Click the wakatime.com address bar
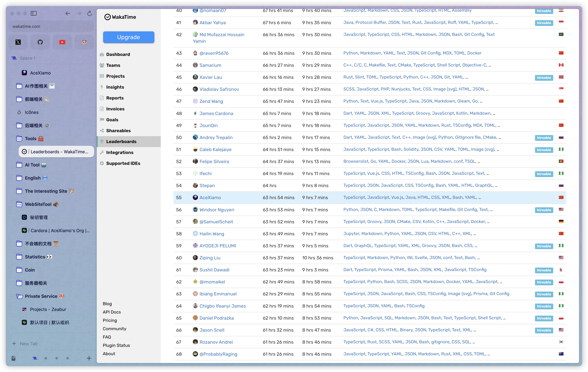The height and width of the screenshot is (372, 588). [x=51, y=26]
